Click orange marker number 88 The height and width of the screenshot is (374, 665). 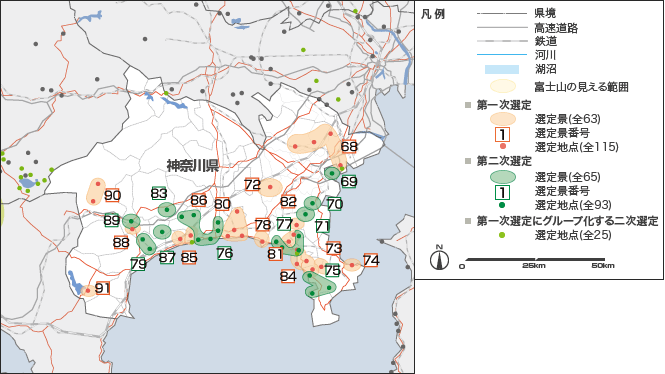(x=121, y=243)
